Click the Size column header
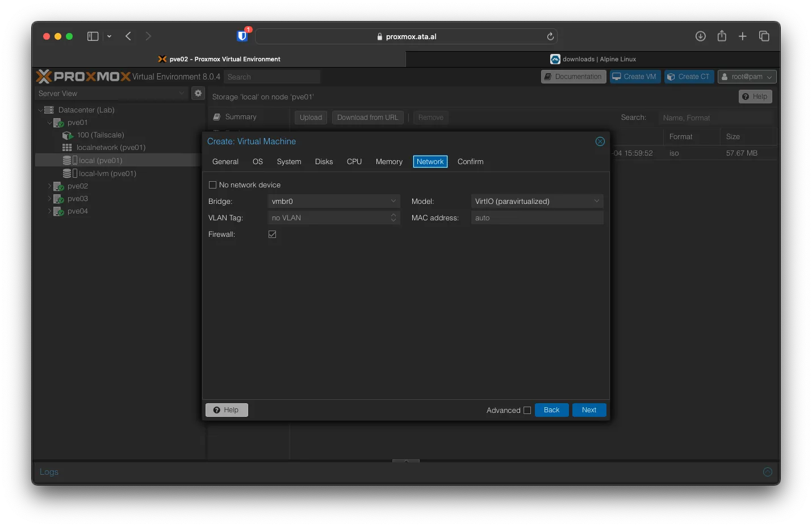This screenshot has height=527, width=812. pos(748,136)
